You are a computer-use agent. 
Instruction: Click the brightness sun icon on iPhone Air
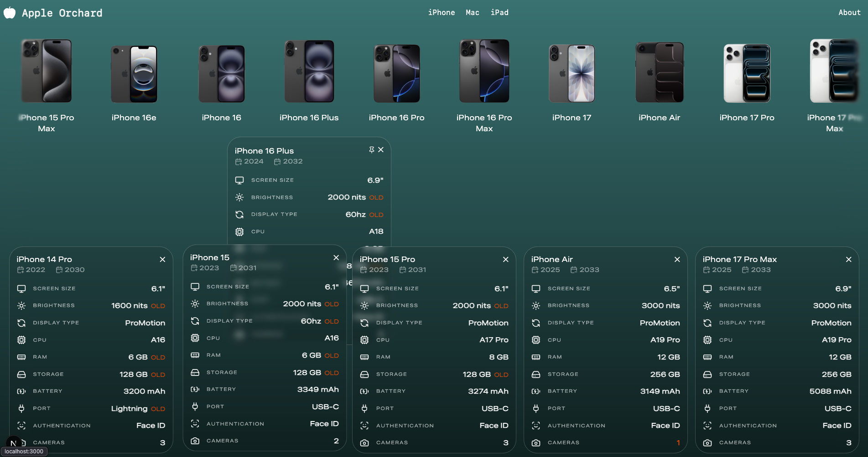coord(536,306)
